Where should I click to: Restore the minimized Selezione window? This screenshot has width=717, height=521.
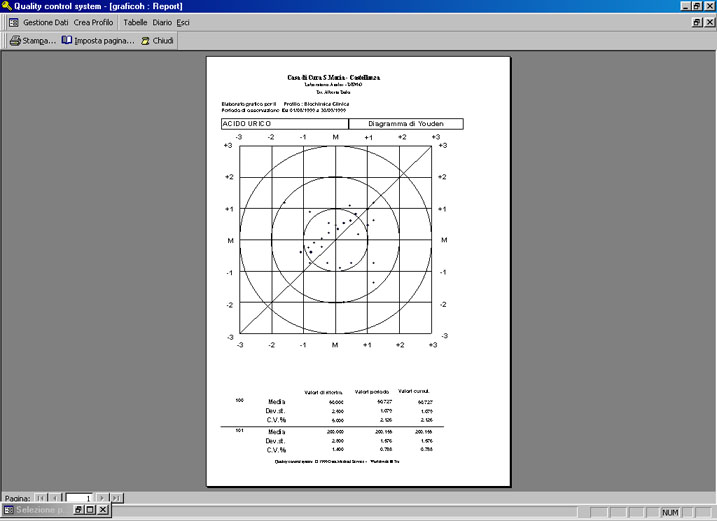point(78,510)
